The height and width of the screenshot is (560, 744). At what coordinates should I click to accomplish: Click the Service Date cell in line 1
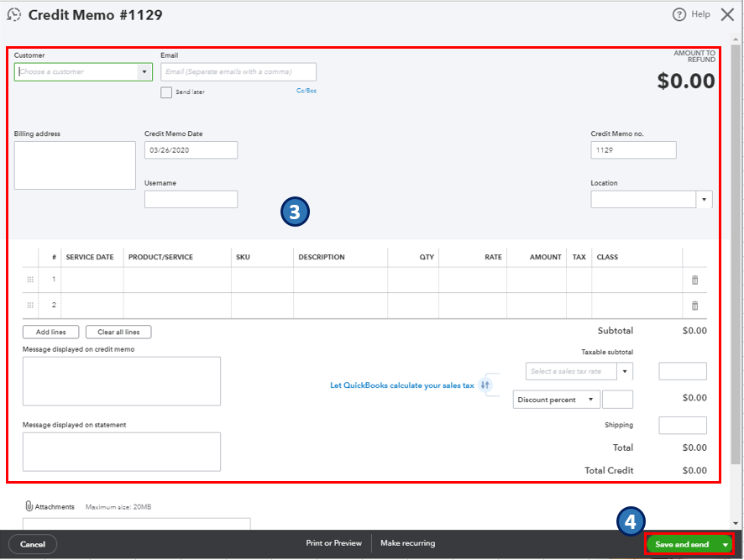pyautogui.click(x=92, y=280)
